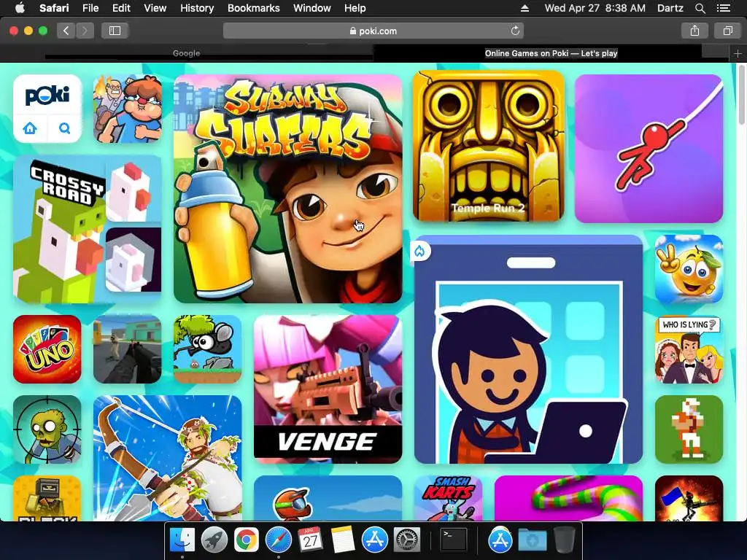
Task: Click the eject icon in menu bar
Action: tap(525, 8)
